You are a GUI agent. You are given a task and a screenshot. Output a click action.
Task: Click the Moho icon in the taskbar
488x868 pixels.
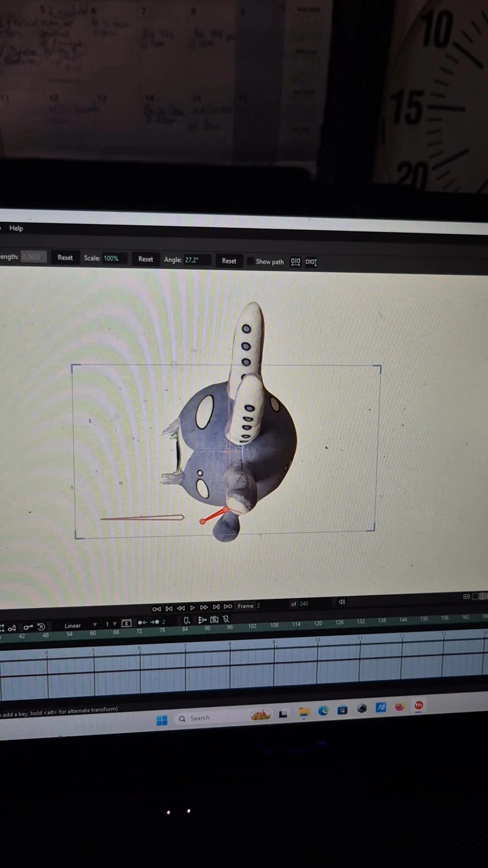pos(419,705)
